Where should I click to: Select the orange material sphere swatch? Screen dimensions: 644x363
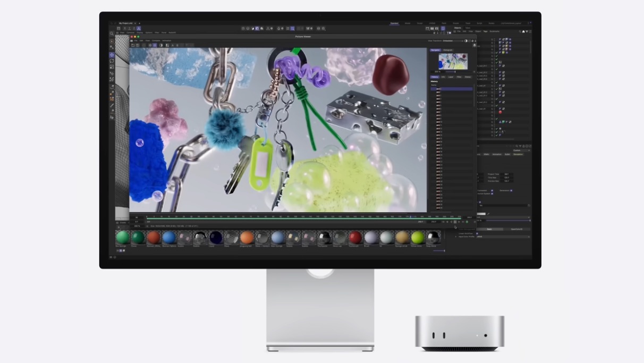[247, 237]
